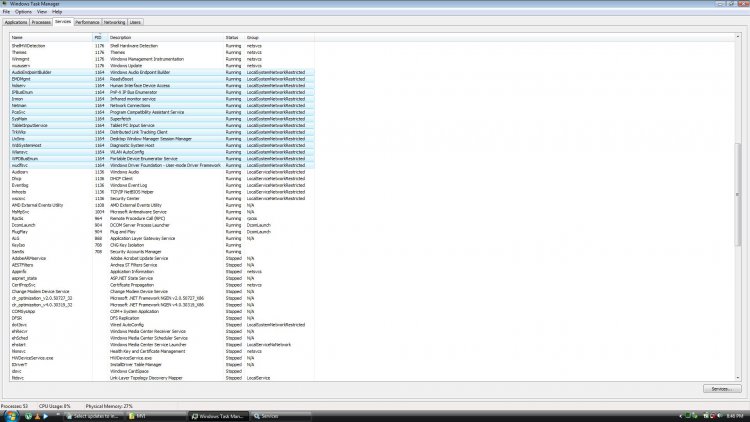Switch to the Applications tab
Image resolution: width=750 pixels, height=422 pixels.
point(16,22)
